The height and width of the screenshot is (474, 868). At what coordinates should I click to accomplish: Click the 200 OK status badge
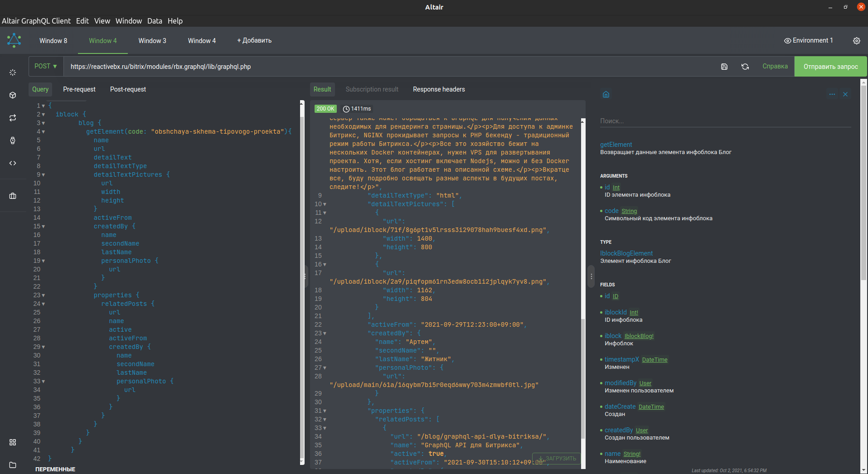(x=325, y=109)
